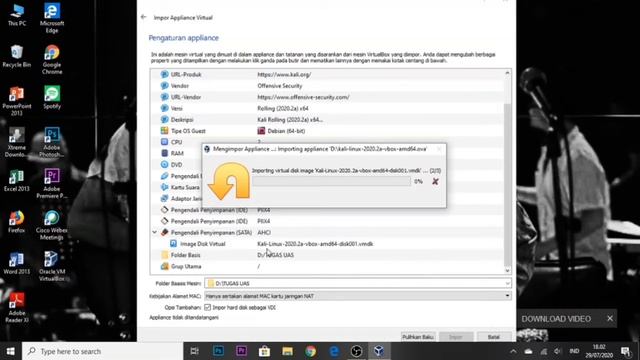Open PowerPoint 2013 desktop shortcut
This screenshot has width=640, height=360.
17,101
